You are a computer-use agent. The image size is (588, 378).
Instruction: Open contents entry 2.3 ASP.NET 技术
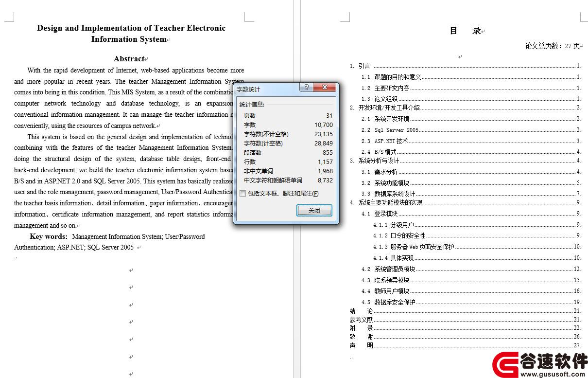coord(470,141)
